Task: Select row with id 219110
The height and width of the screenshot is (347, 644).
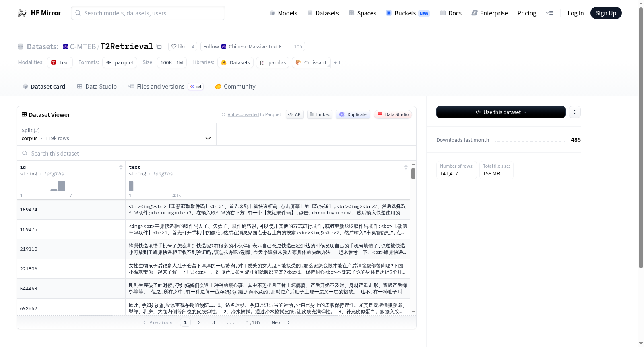Action: 213,249
